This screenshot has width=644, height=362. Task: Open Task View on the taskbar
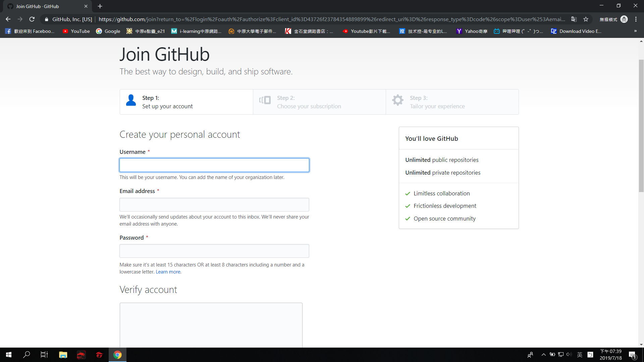[44, 355]
